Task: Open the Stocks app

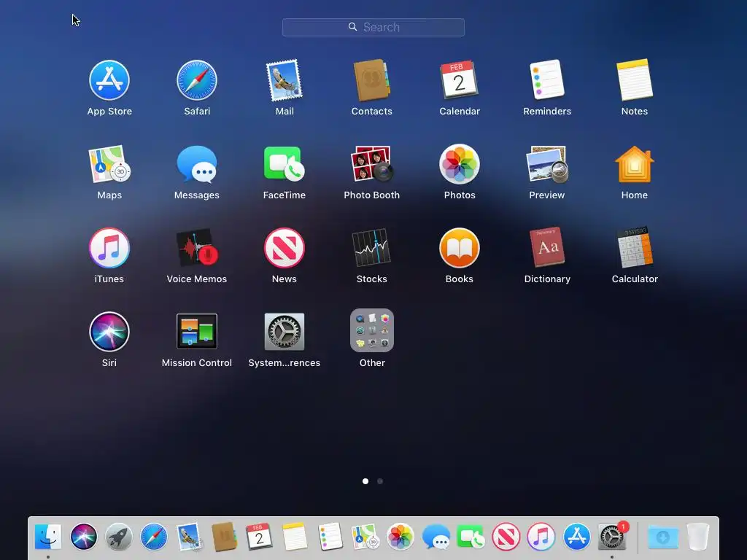Action: 371,248
